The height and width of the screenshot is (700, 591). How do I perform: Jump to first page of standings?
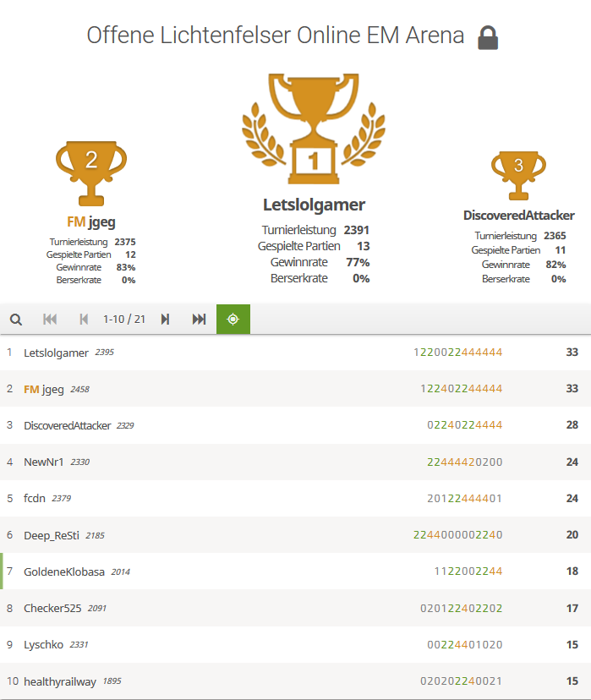[x=50, y=319]
